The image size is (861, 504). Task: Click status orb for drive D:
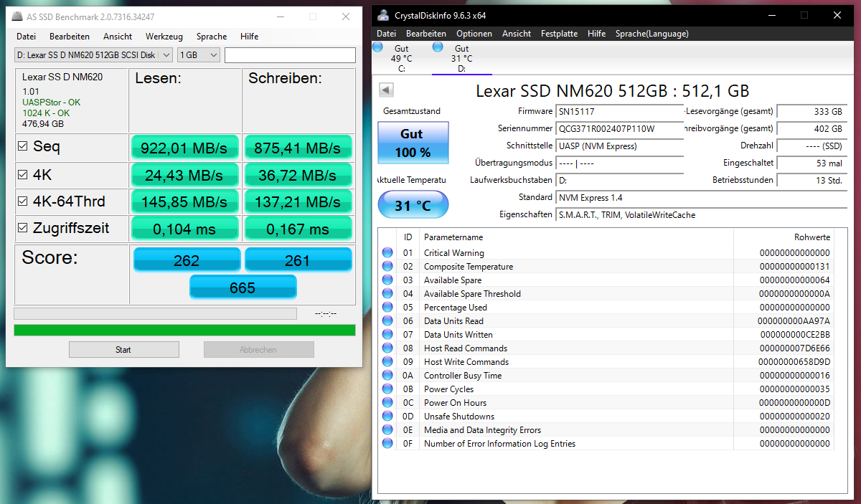coord(438,47)
